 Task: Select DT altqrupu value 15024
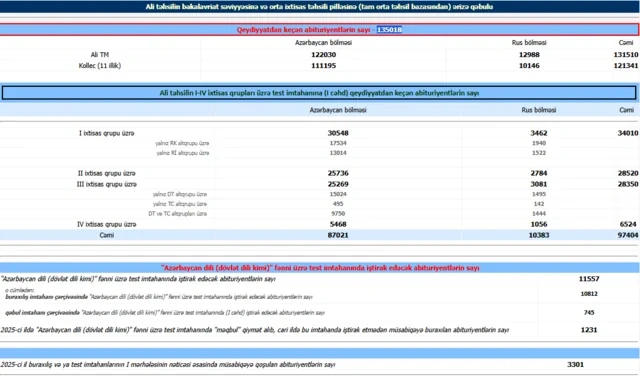point(338,194)
